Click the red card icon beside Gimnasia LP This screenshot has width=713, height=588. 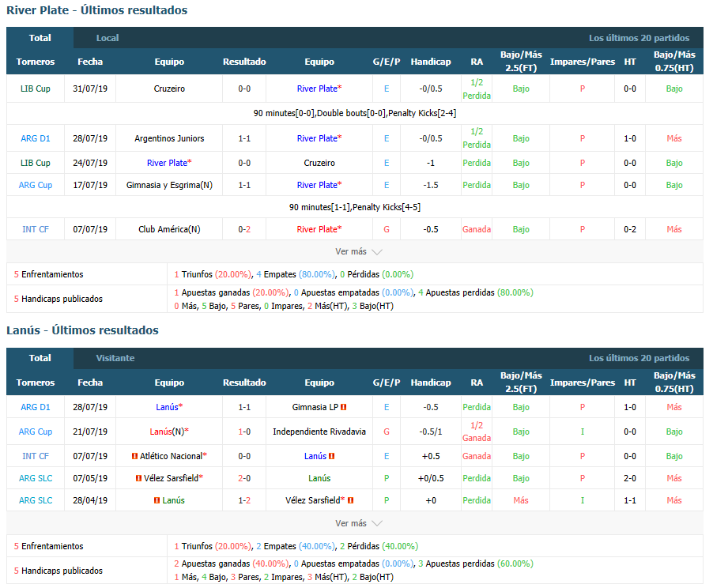pyautogui.click(x=344, y=407)
